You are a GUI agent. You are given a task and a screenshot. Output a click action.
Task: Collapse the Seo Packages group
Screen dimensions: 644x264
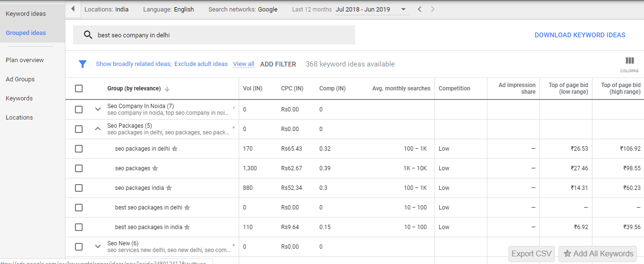click(x=98, y=129)
